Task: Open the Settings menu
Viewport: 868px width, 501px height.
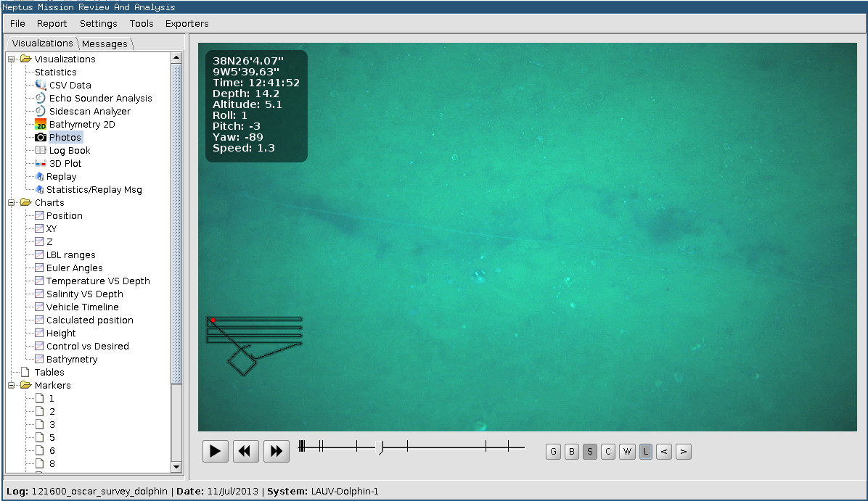Action: point(99,24)
